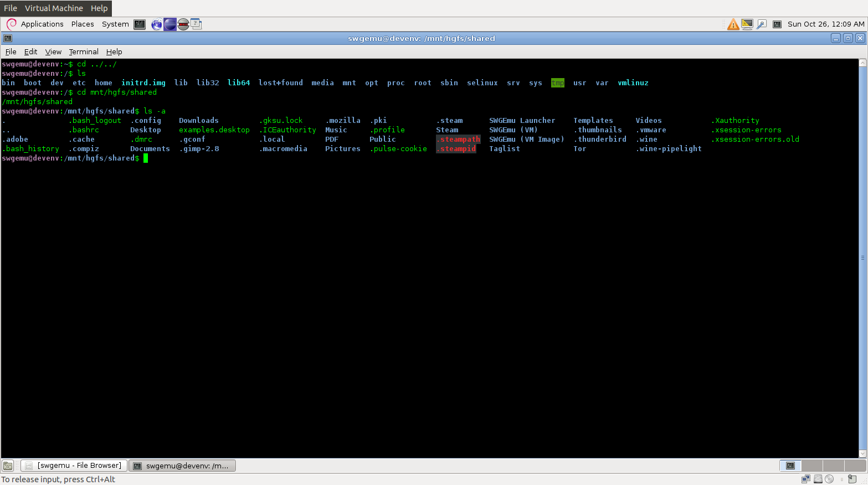868x485 pixels.
Task: Show the desktop using the bottom panel icon
Action: click(8, 466)
